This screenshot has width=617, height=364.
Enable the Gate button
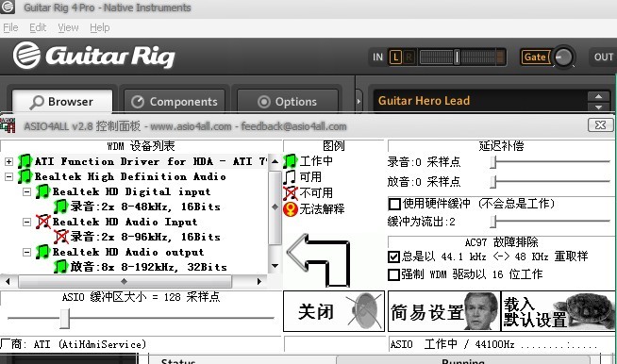coord(534,58)
